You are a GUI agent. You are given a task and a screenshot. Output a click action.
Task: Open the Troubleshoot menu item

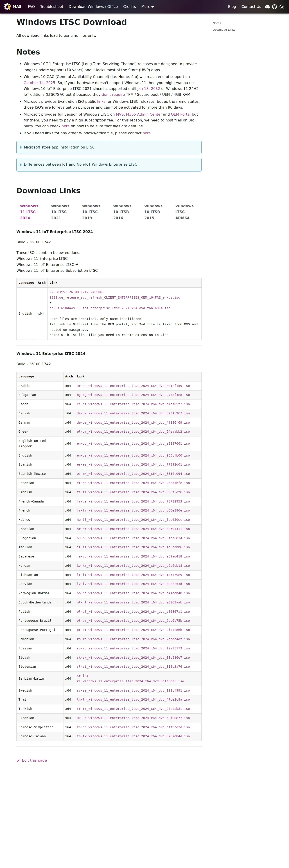(x=52, y=7)
